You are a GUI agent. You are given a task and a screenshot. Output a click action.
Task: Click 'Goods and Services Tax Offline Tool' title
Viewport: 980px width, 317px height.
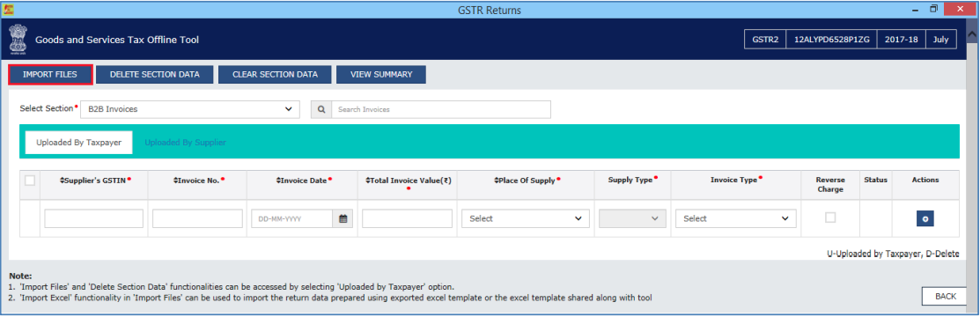click(x=117, y=40)
